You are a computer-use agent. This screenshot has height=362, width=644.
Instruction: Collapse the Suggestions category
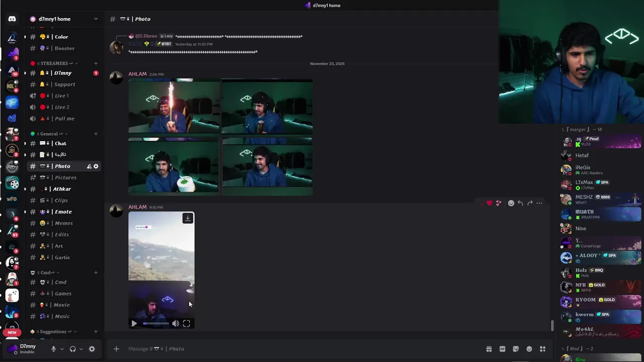54,332
